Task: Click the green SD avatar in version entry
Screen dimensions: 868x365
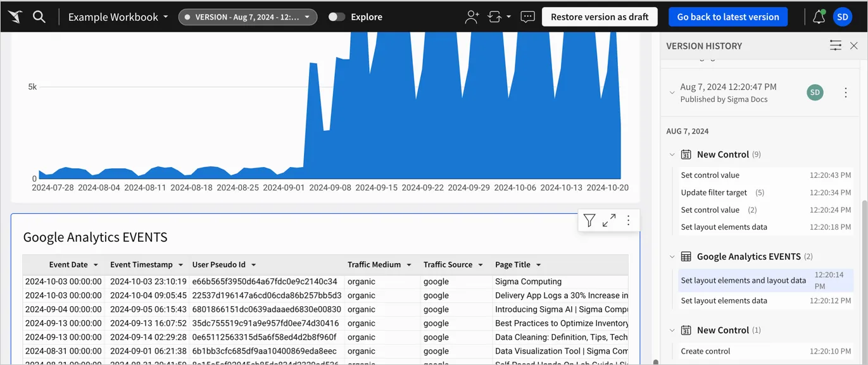Action: click(815, 92)
